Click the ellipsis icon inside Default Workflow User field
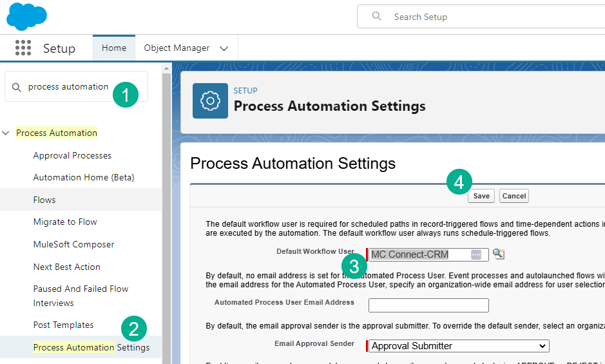 click(476, 254)
